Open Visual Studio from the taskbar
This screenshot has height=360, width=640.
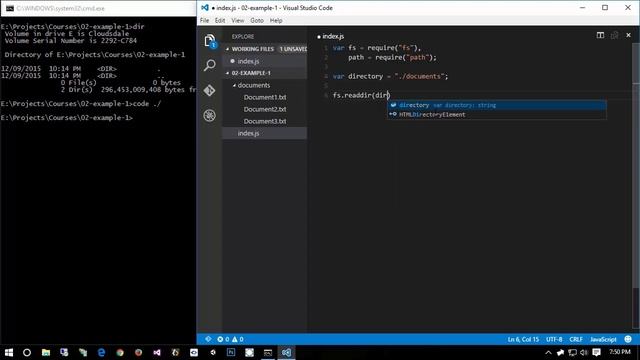pos(157,352)
